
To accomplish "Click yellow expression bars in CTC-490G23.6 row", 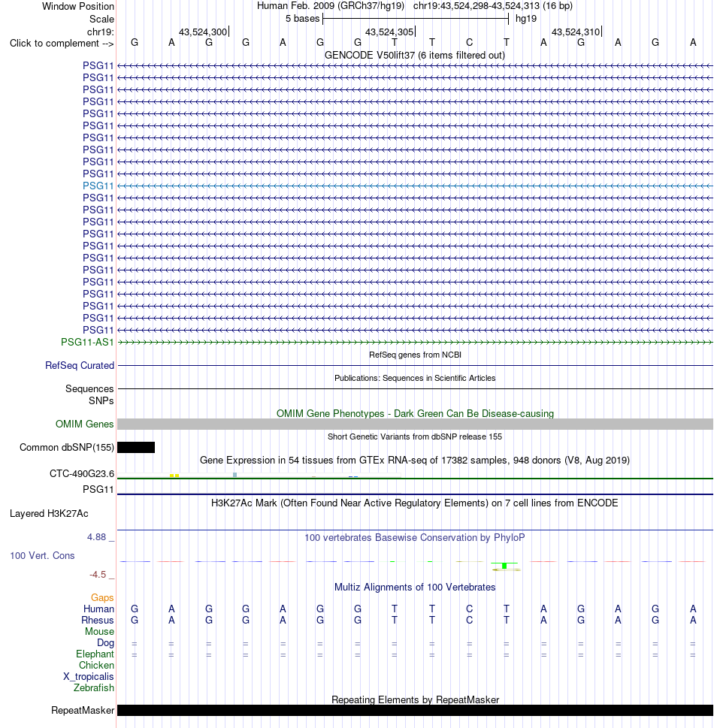I will tap(174, 476).
